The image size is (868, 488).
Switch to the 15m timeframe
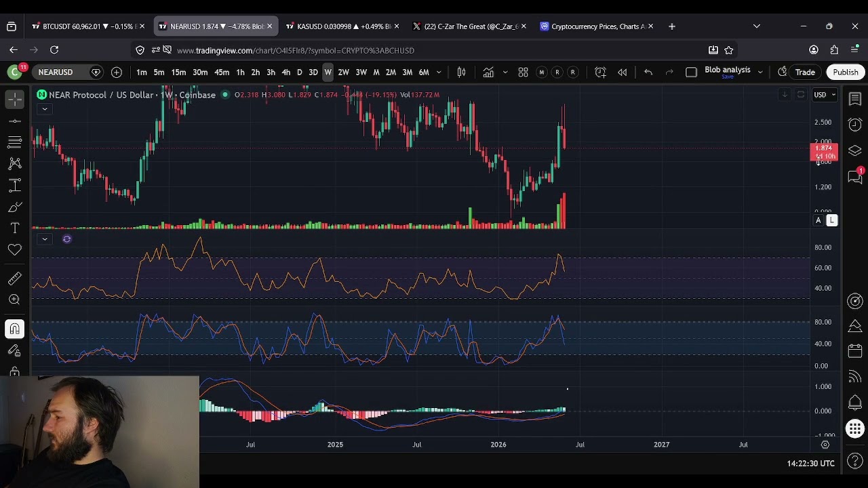coord(178,73)
